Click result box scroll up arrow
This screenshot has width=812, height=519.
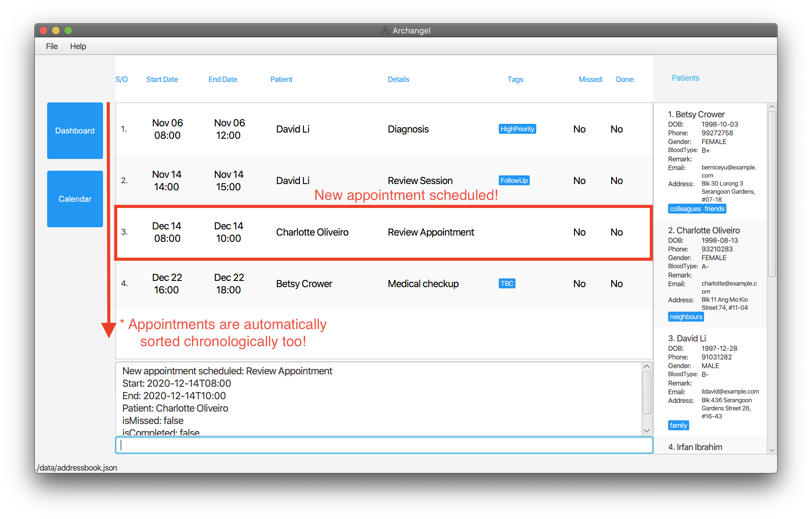coord(646,367)
